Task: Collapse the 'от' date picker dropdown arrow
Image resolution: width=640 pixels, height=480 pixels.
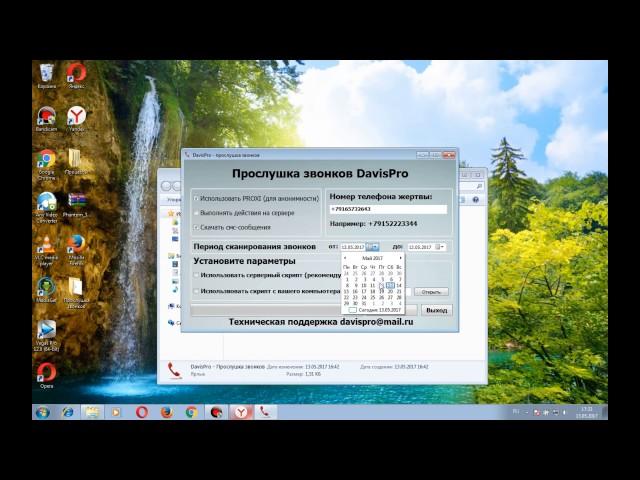Action: point(372,247)
